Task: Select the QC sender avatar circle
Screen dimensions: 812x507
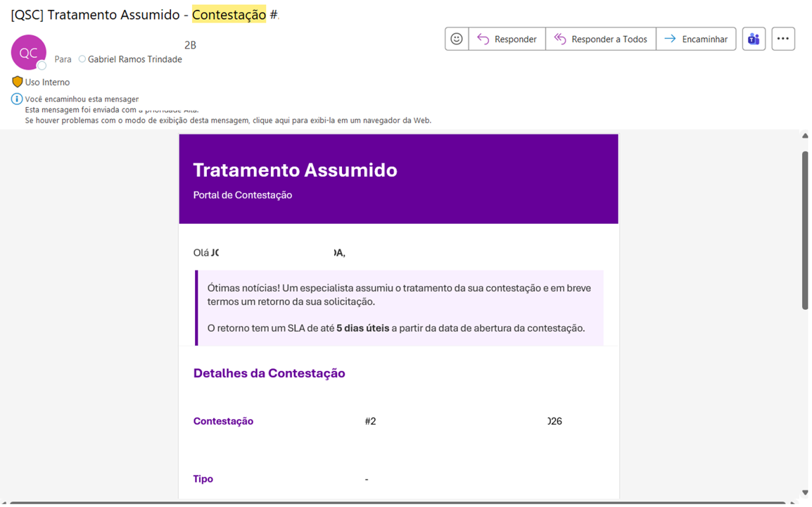Action: [28, 52]
